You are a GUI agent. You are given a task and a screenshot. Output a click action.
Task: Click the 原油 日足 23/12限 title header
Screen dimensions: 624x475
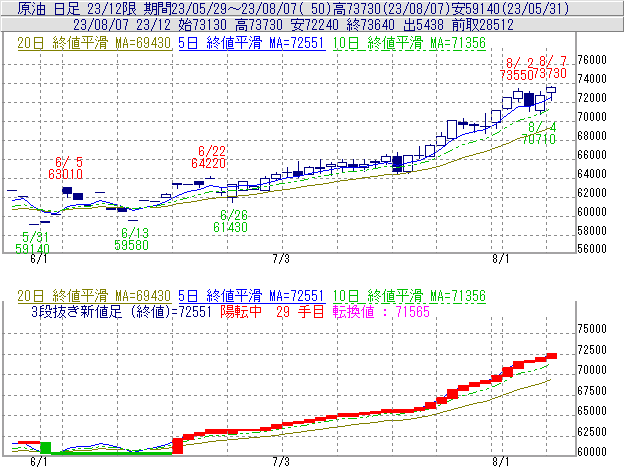point(293,8)
